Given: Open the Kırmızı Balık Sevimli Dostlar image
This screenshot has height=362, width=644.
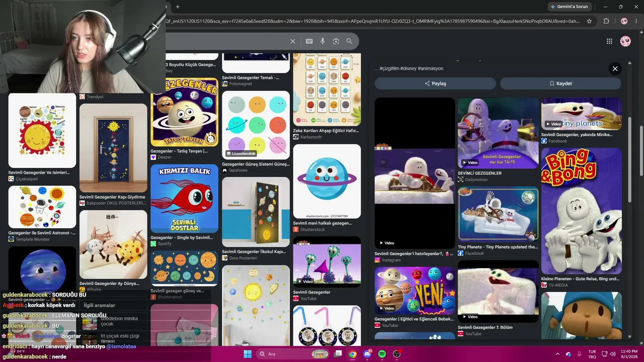Looking at the screenshot, I should [184, 198].
